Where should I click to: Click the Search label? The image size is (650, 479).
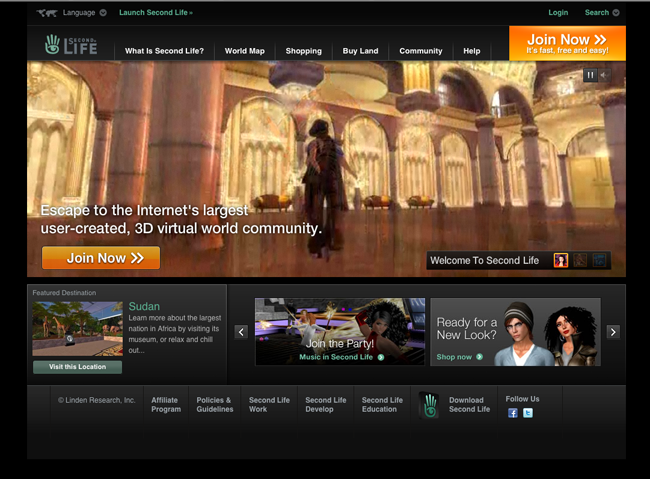coord(597,13)
